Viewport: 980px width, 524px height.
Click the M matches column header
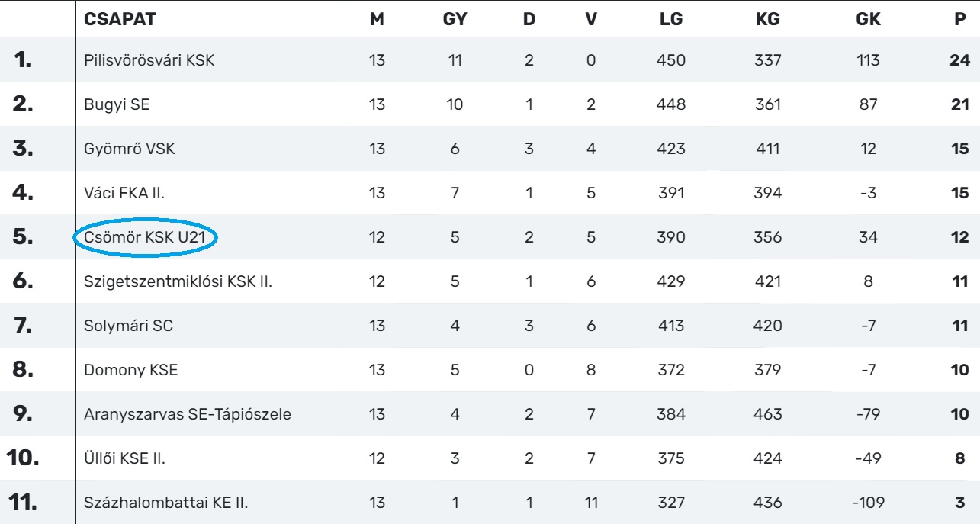point(377,20)
